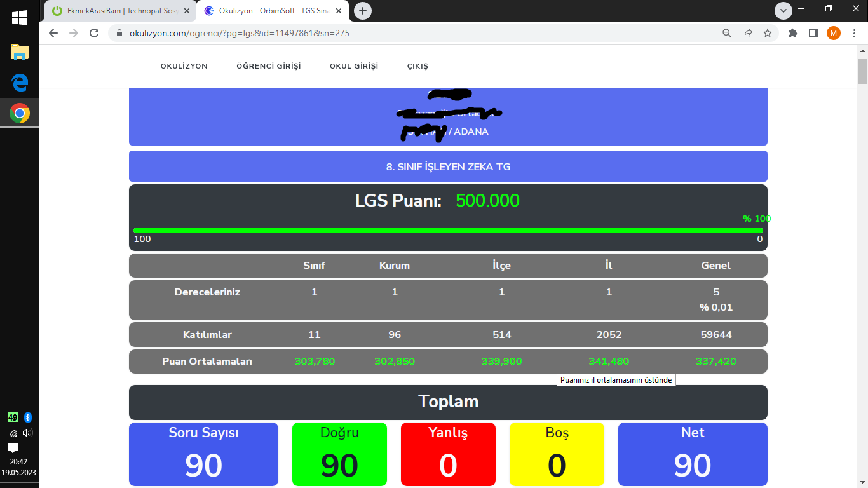Click the Kurum column header
868x488 pixels.
point(395,266)
